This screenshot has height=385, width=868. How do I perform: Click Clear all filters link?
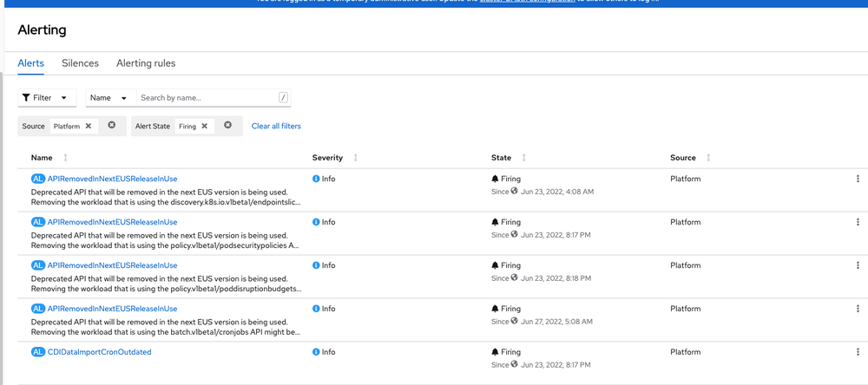pos(276,126)
